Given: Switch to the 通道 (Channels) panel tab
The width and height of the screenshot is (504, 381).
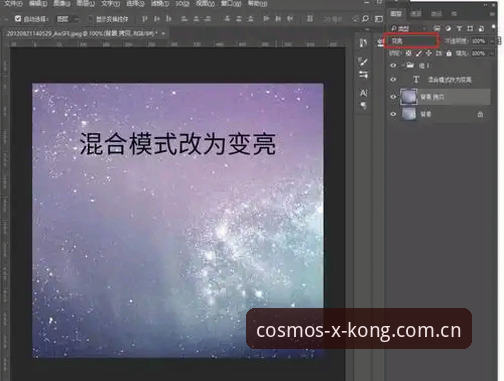Looking at the screenshot, I should 416,13.
